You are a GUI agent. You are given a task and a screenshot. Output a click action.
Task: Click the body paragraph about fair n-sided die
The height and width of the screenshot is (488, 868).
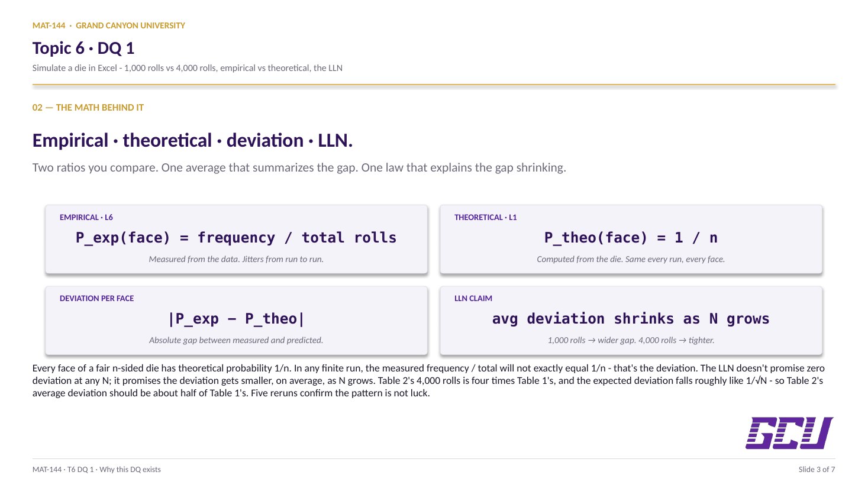tap(428, 380)
